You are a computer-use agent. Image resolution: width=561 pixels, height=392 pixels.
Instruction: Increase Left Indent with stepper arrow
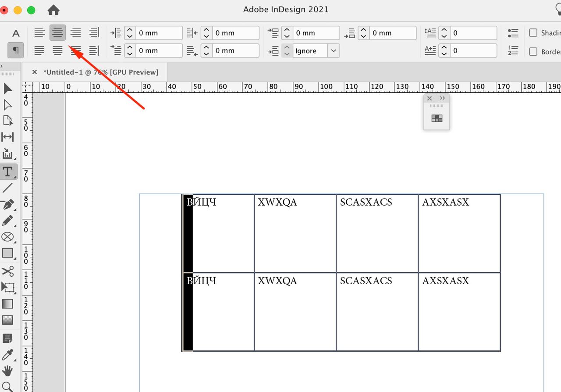click(x=130, y=30)
